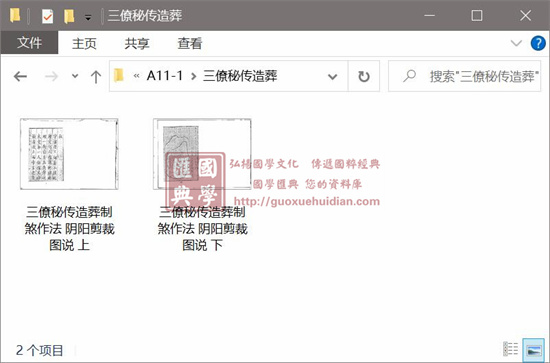
Task: Go back with the left arrow
Action: [x=20, y=76]
